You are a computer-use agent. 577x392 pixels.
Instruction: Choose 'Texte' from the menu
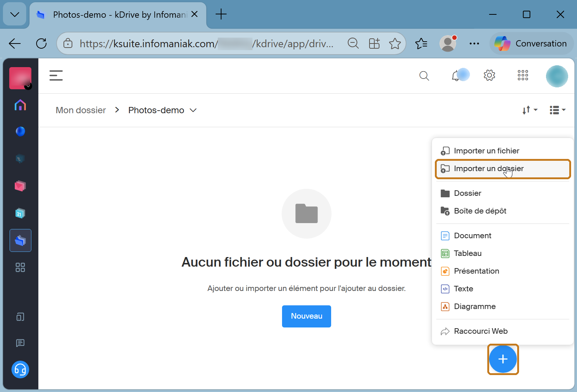[x=503, y=289]
